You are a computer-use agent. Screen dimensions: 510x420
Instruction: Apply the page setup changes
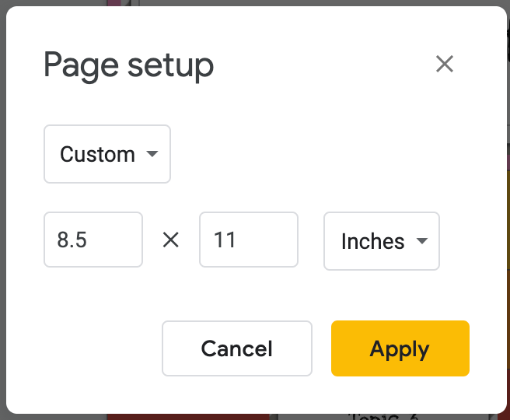400,348
